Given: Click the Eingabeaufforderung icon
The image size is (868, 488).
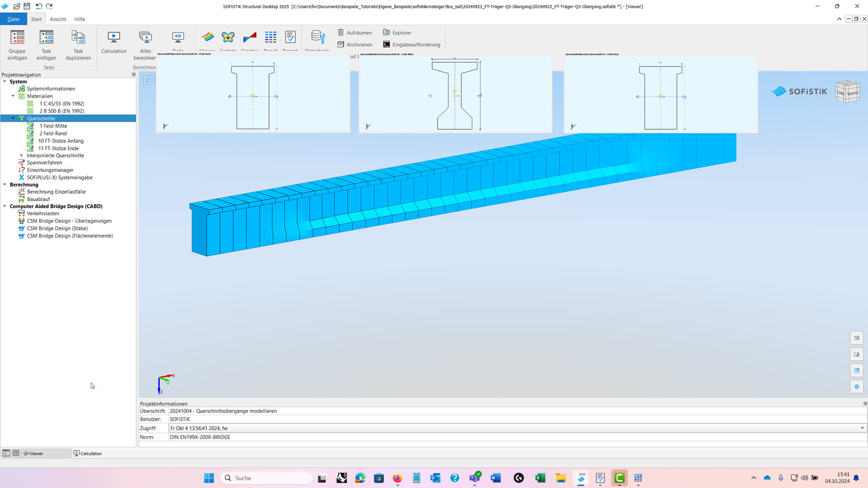Looking at the screenshot, I should click(387, 44).
